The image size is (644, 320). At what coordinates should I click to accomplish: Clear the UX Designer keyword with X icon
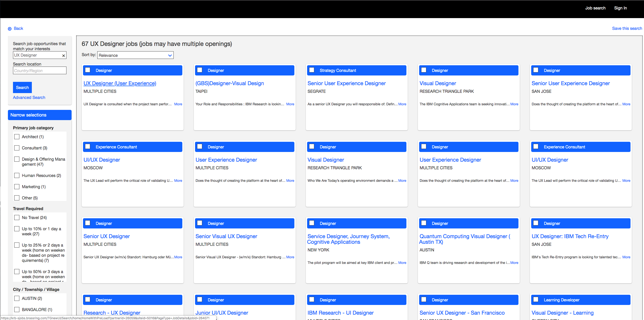click(x=63, y=56)
